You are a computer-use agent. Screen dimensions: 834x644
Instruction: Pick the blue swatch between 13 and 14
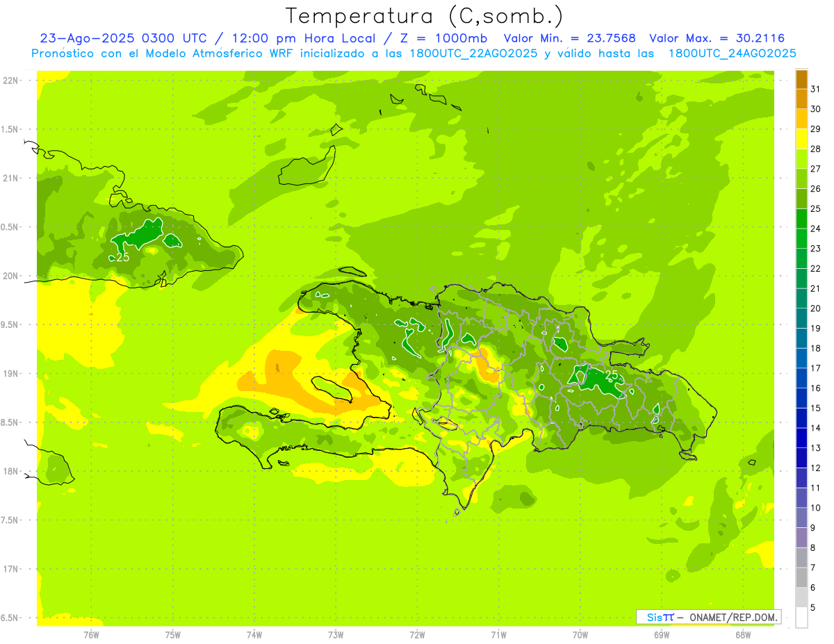pos(801,438)
